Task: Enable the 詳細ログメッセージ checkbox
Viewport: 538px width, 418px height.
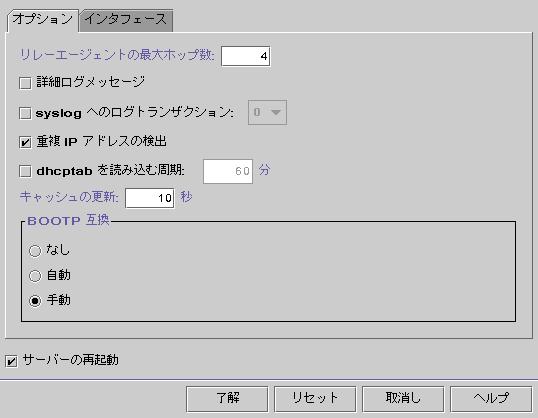Action: pos(25,83)
